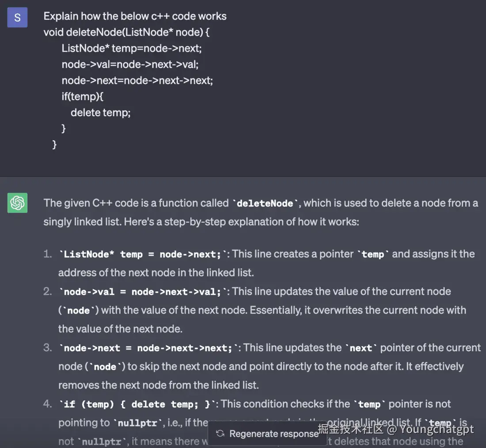Screen dimensions: 486x448
Task: Click the 'delete temp;' line in the user's prompt
Action: 100,113
